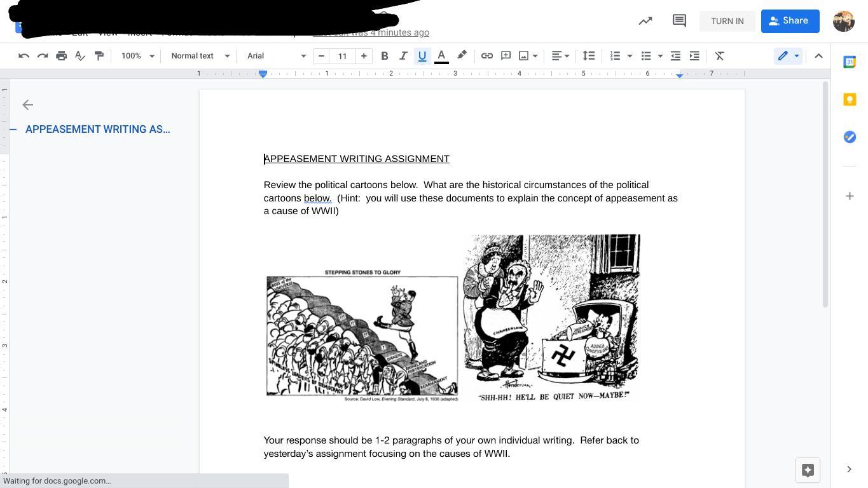Image resolution: width=868 pixels, height=488 pixels.
Task: Toggle bold formatting
Action: [x=384, y=56]
